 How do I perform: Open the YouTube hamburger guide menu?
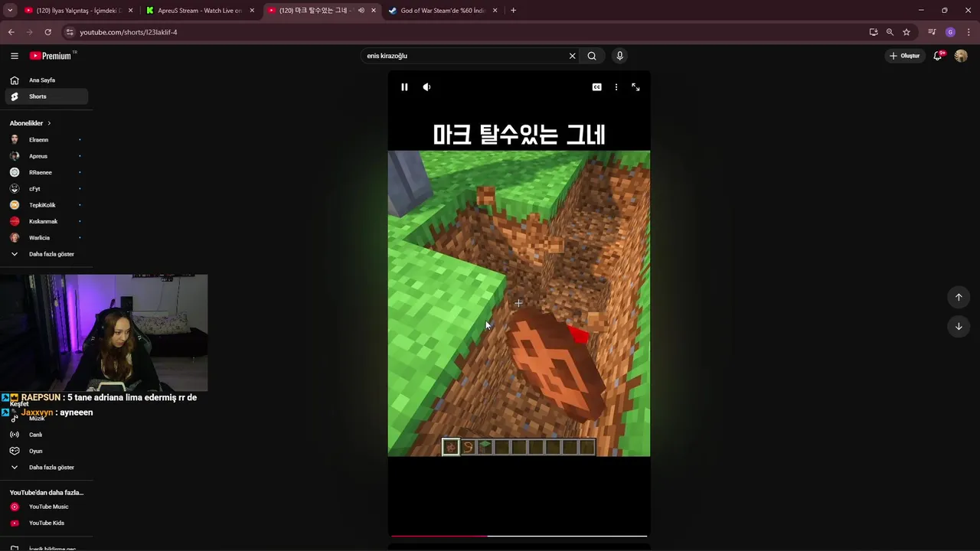[x=15, y=56]
